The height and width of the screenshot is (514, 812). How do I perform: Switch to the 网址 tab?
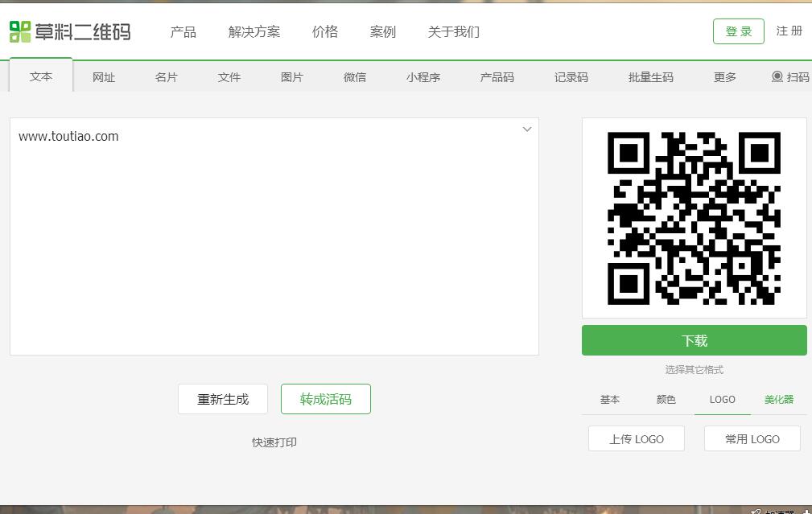pyautogui.click(x=104, y=76)
